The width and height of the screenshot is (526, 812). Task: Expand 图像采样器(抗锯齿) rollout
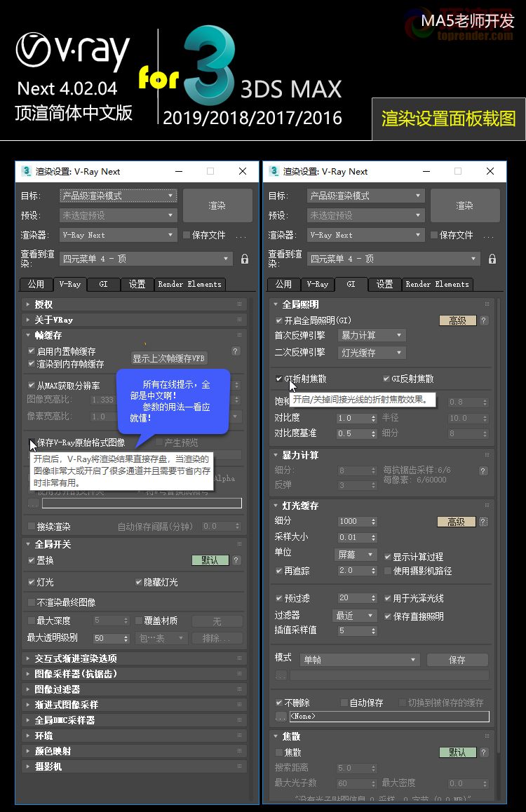135,674
